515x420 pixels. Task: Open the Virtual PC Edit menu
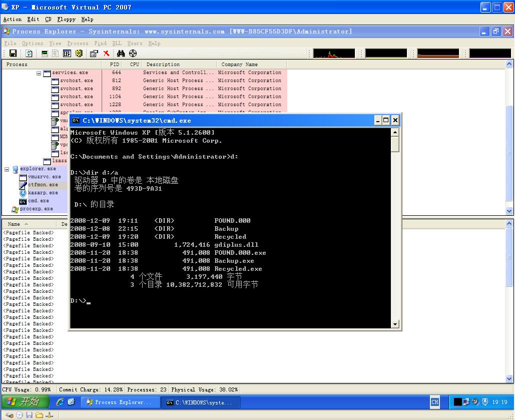pyautogui.click(x=33, y=20)
